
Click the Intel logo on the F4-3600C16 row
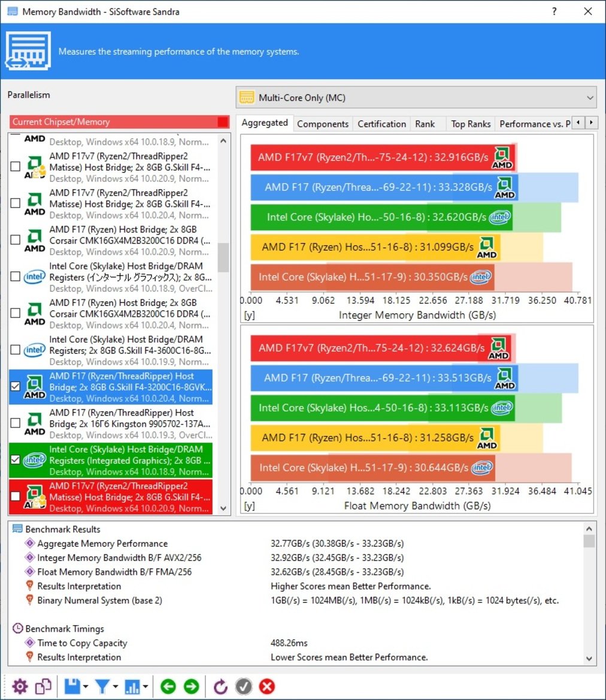[34, 350]
